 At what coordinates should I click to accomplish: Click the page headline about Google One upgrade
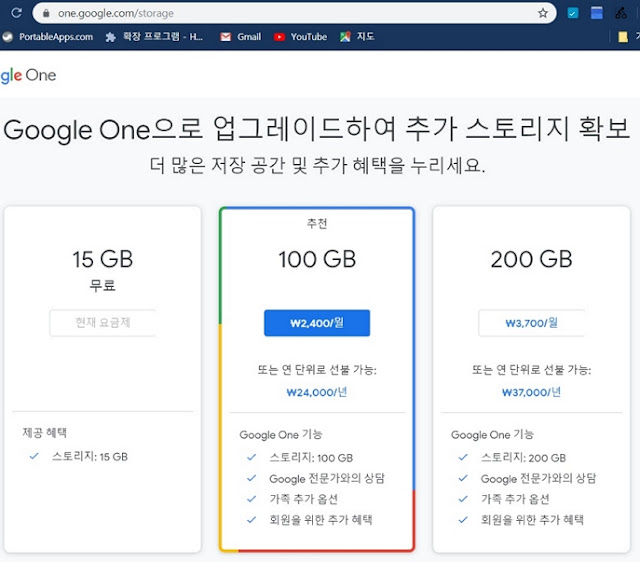click(x=317, y=129)
